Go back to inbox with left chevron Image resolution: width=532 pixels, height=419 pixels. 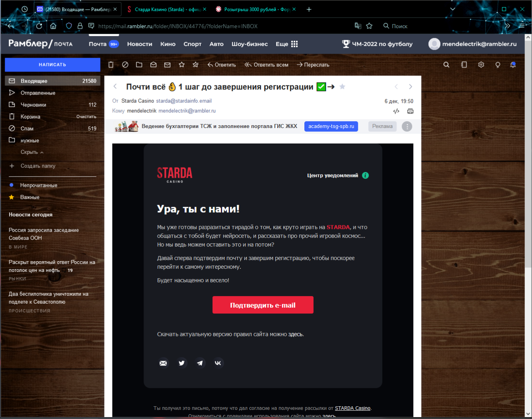115,86
